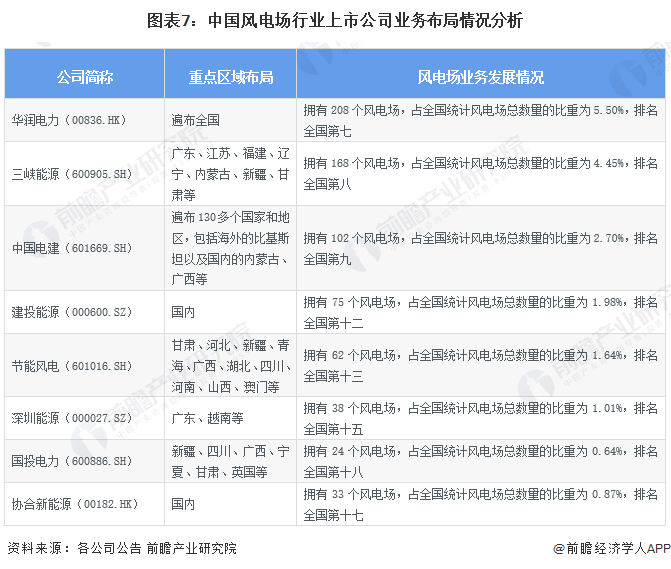The height and width of the screenshot is (569, 671).
Task: Select the region cell mentioning 遍布130多个国家和地区
Action: tap(231, 248)
